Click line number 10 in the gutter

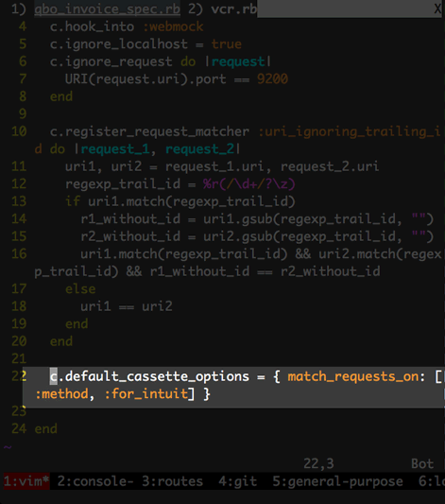[19, 131]
